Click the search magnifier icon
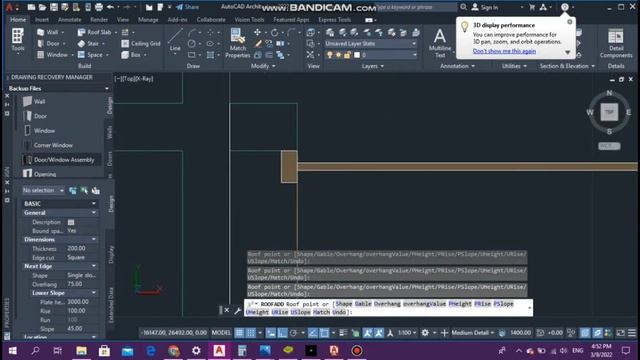 [464, 7]
